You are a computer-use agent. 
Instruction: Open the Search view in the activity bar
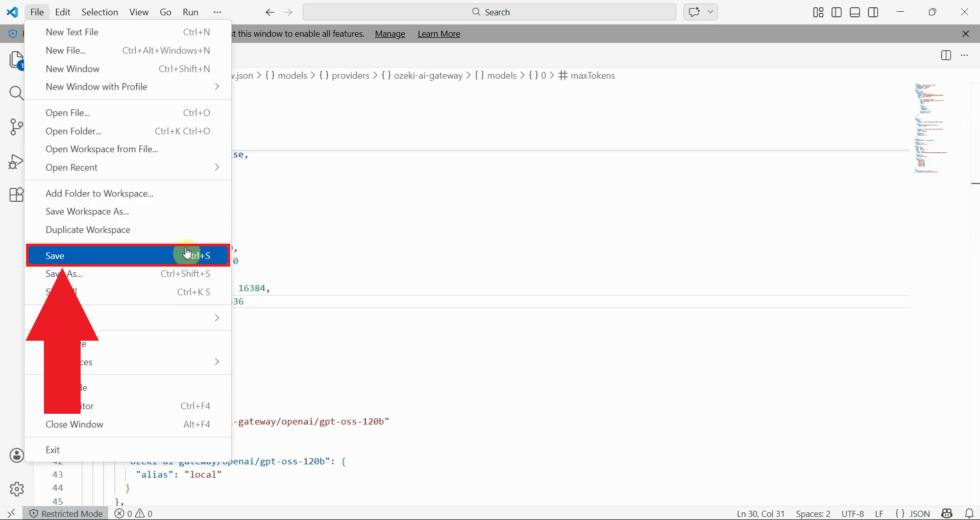(x=17, y=93)
